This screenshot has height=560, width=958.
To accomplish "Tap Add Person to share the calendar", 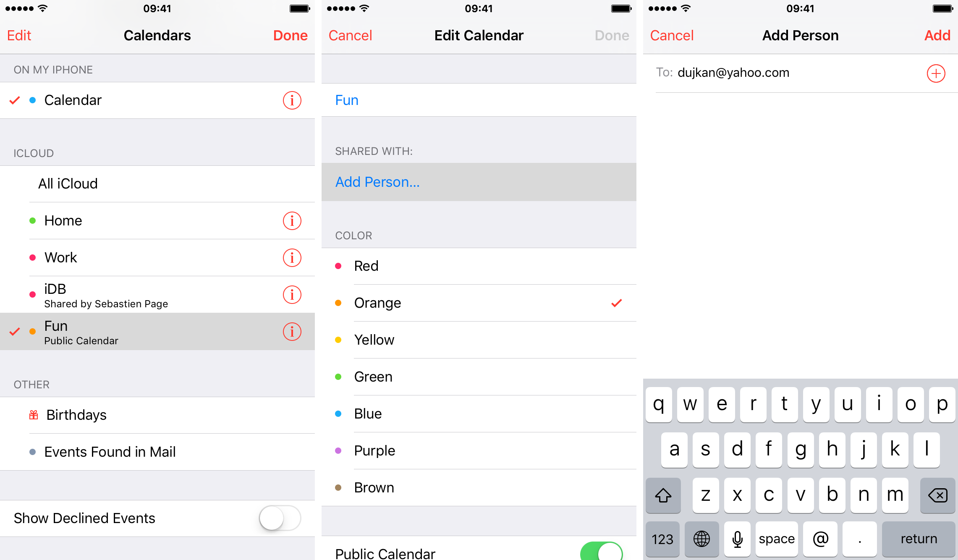I will (x=377, y=181).
